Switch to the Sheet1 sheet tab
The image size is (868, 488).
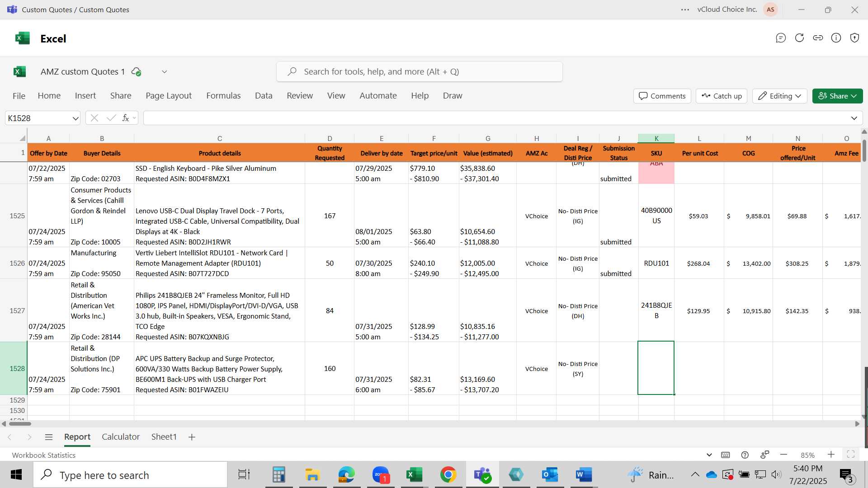point(164,437)
